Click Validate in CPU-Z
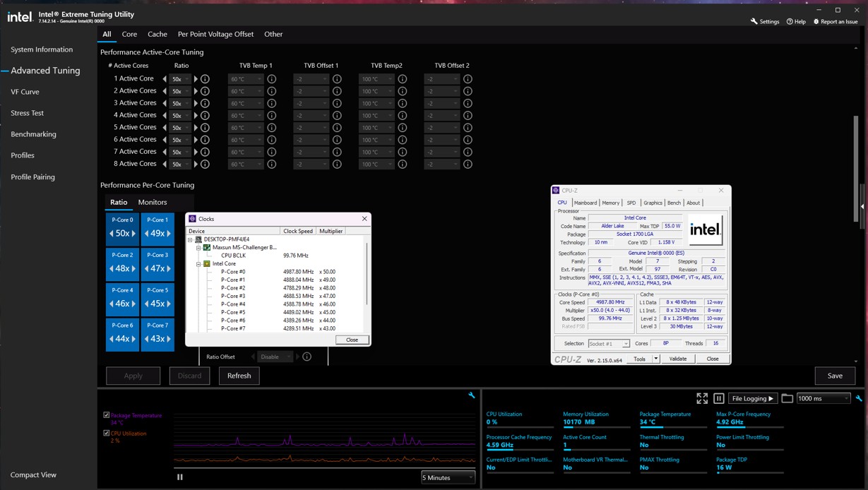This screenshot has height=490, width=868. [x=678, y=359]
